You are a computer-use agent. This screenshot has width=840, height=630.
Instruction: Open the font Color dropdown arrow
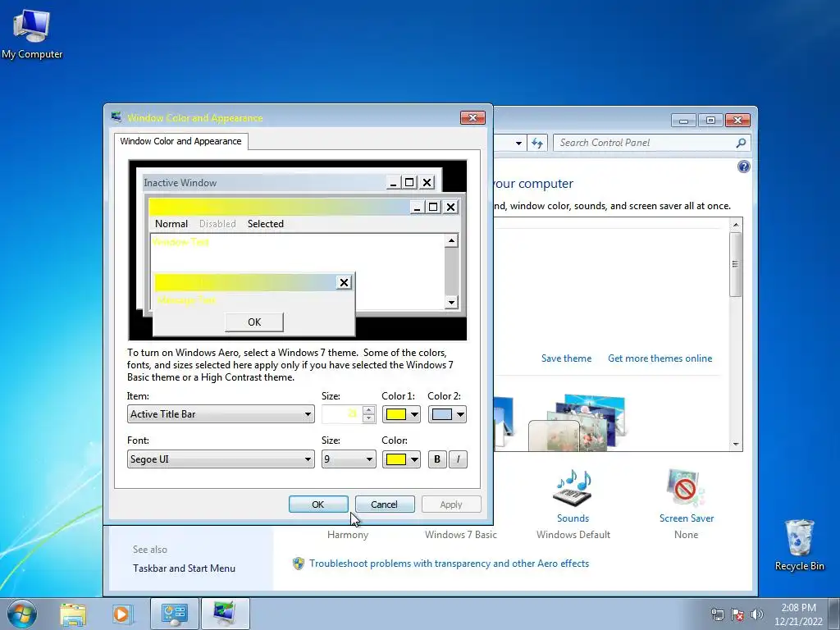point(414,459)
